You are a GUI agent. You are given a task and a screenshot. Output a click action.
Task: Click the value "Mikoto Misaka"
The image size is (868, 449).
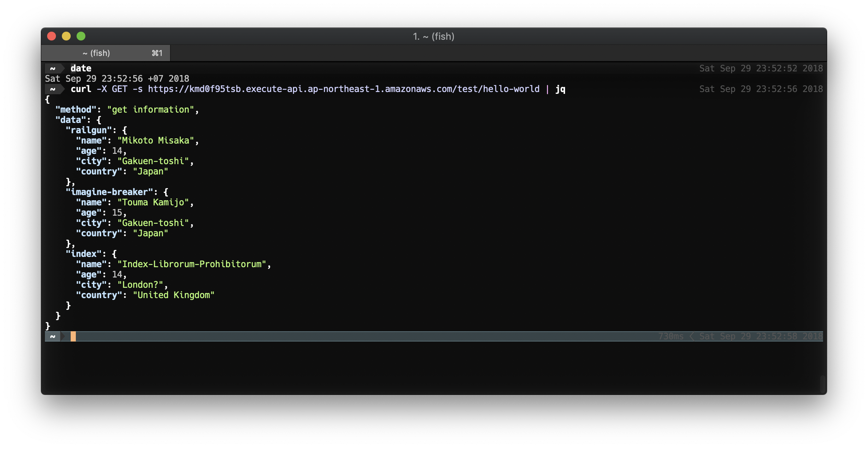[156, 141]
